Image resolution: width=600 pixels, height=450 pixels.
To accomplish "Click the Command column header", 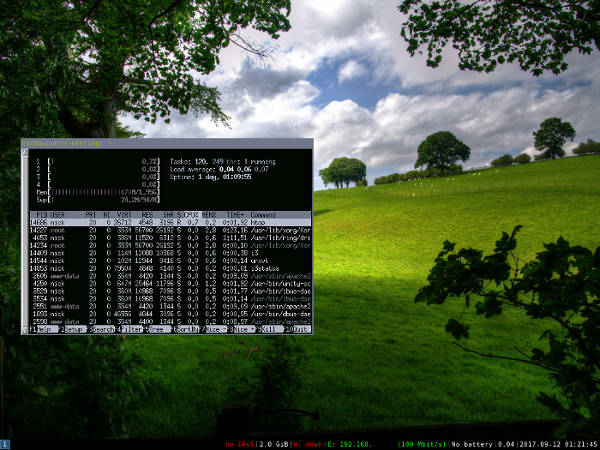I will 263,215.
